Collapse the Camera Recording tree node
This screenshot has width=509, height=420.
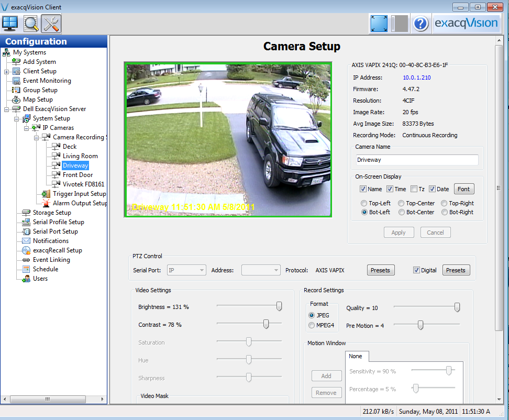click(x=36, y=138)
